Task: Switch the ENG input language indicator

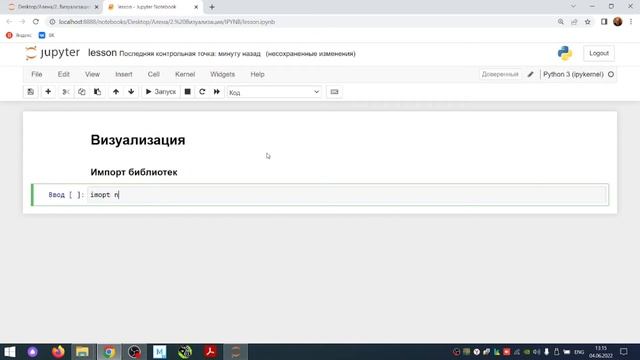Action: pos(579,352)
